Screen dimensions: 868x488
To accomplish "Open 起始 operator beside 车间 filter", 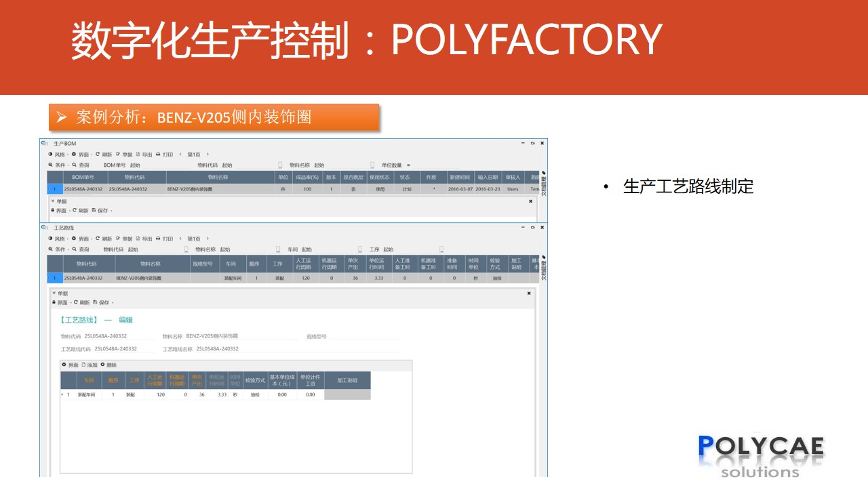I will 307,249.
